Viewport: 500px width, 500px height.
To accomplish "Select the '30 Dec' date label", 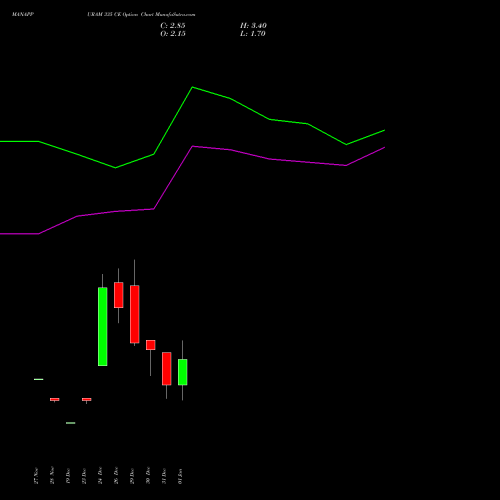I will click(x=148, y=476).
